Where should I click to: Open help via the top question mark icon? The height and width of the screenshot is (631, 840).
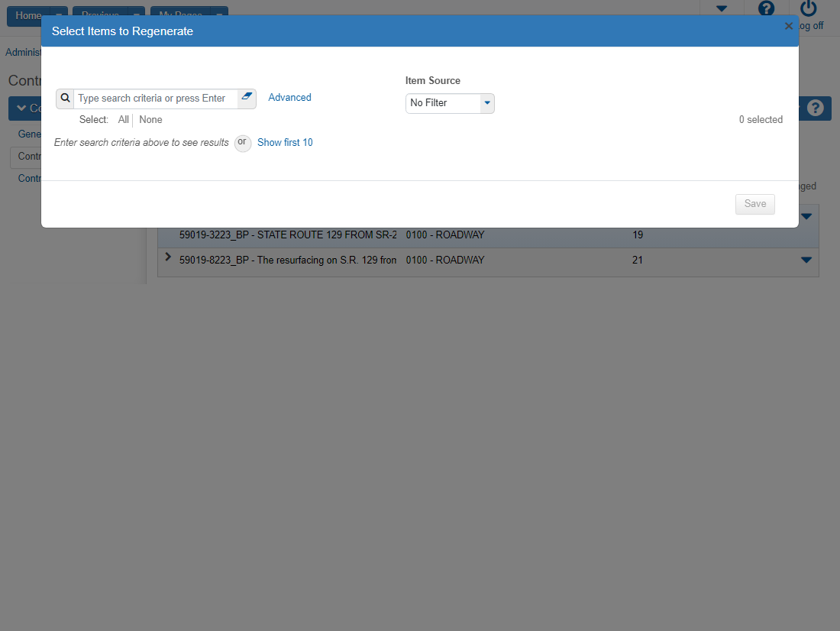766,8
